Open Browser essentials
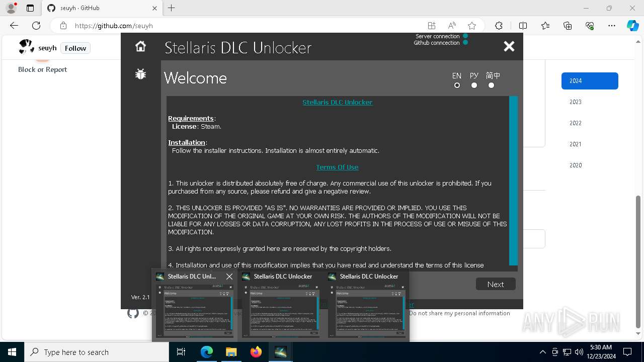The width and height of the screenshot is (644, 362). click(x=590, y=26)
